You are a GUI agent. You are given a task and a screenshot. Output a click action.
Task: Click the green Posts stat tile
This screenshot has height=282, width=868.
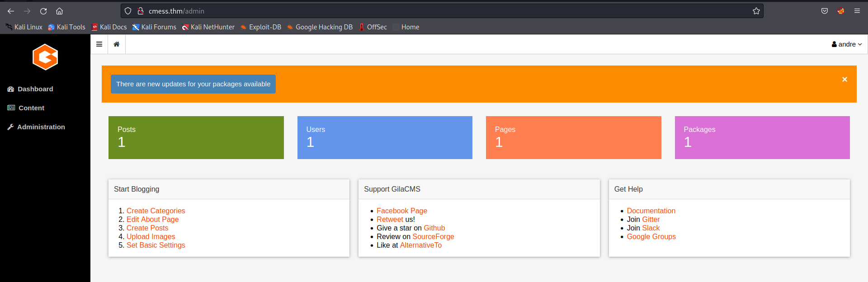[196, 137]
